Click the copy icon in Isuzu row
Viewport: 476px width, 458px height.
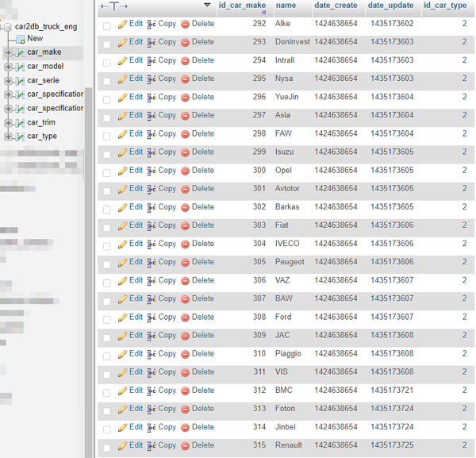152,152
